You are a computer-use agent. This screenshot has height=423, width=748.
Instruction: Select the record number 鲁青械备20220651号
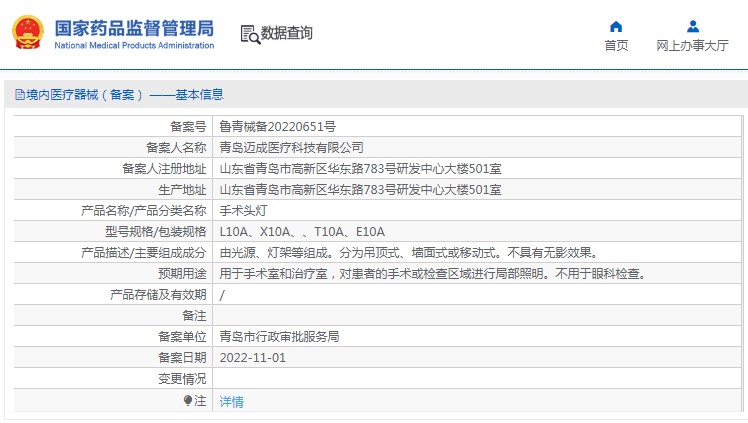277,126
